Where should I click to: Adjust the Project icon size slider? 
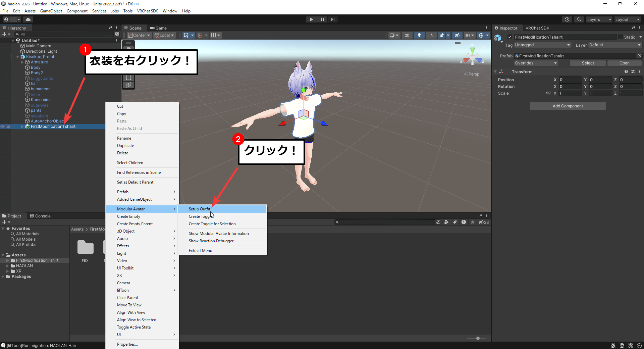478,338
